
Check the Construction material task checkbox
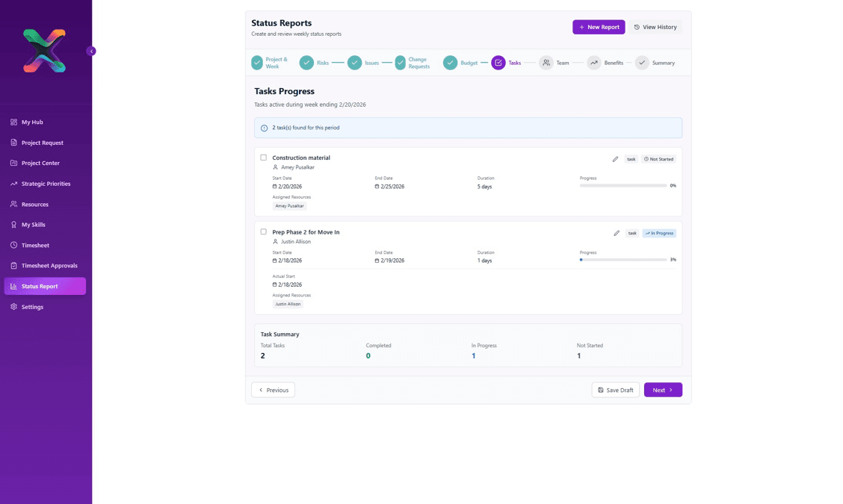coord(263,158)
